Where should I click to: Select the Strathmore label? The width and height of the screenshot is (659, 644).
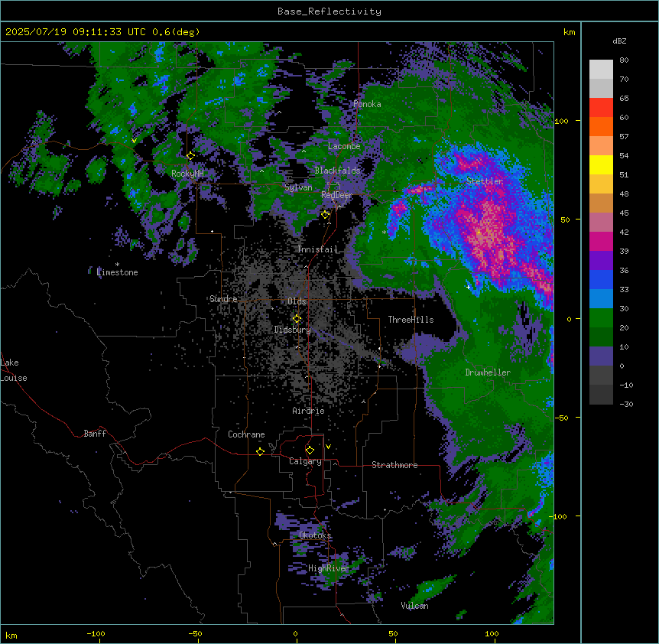(394, 465)
